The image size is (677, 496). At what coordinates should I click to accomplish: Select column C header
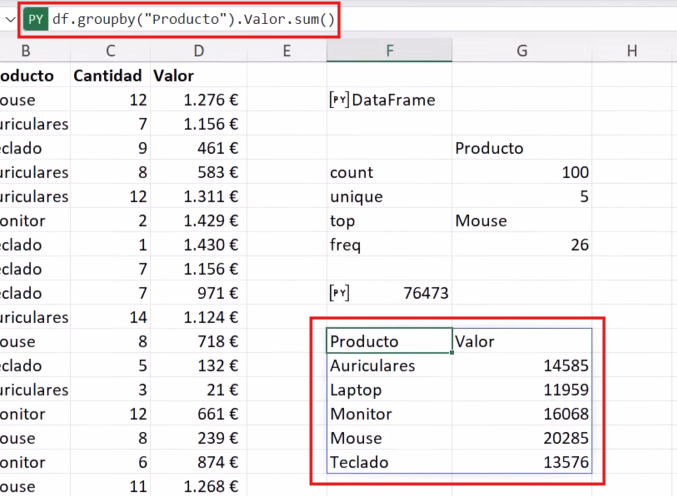click(111, 51)
